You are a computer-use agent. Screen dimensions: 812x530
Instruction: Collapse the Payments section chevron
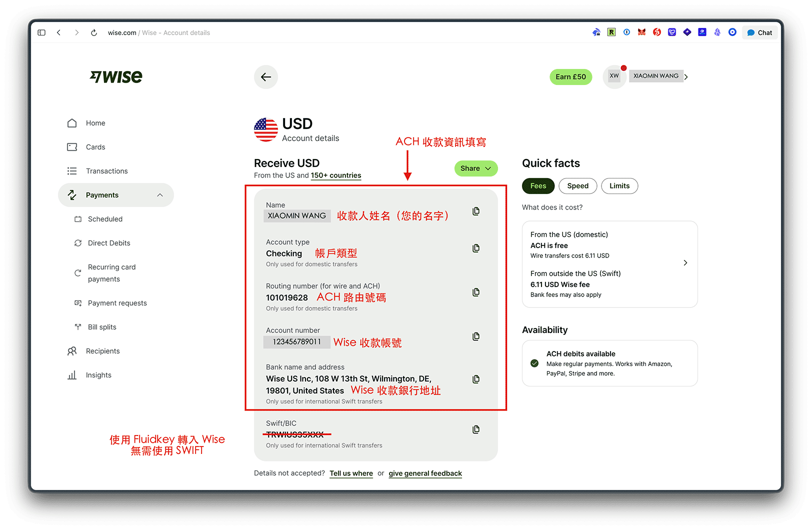160,195
